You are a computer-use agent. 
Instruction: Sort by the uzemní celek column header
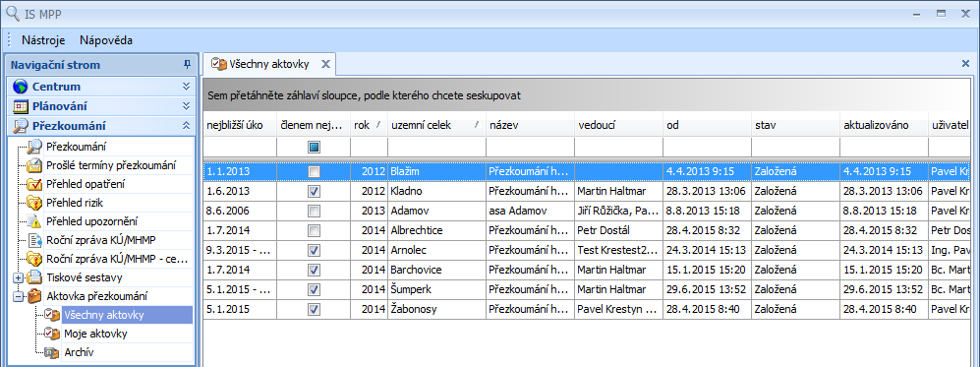click(436, 125)
